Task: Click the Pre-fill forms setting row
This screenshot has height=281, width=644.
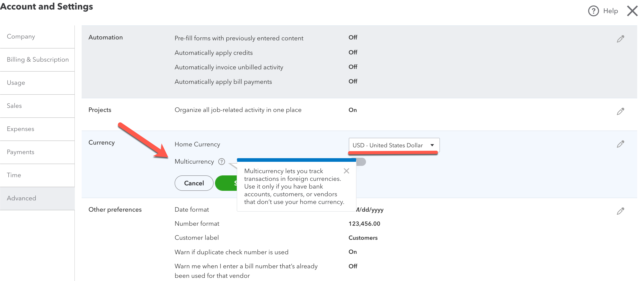Action: 239,38
